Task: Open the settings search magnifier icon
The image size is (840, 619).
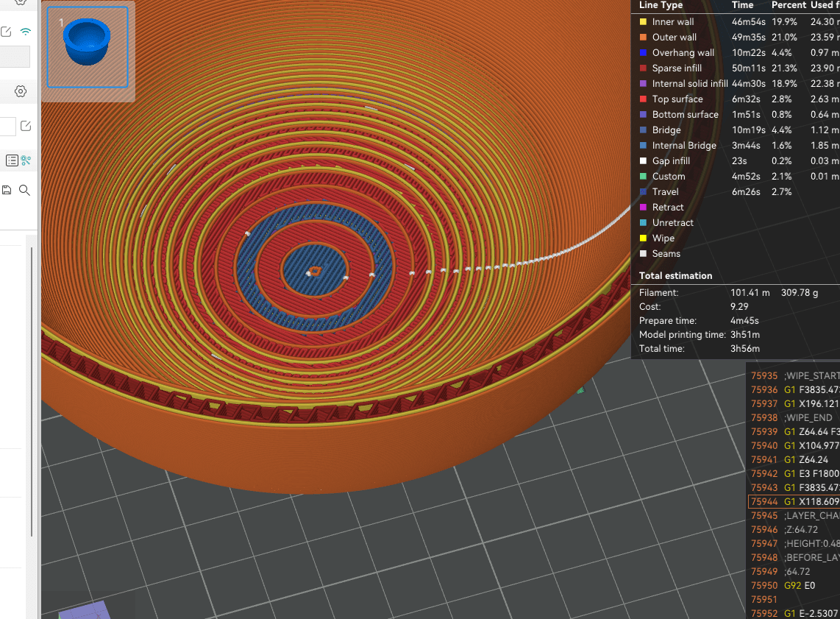Action: [25, 190]
